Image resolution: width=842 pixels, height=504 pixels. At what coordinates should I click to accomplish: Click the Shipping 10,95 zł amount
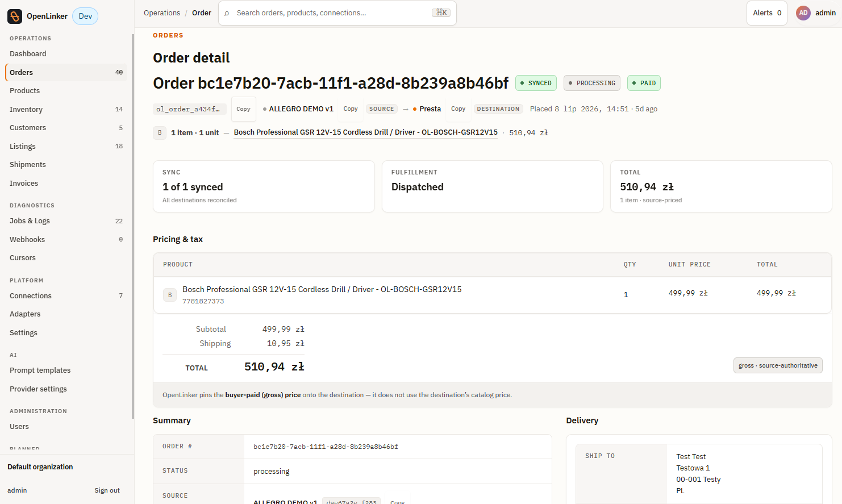coord(285,343)
